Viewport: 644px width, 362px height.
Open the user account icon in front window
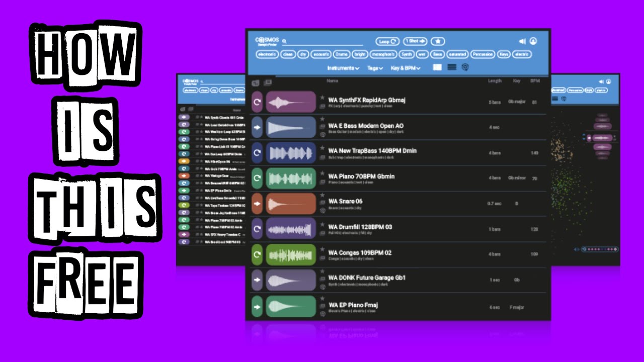pyautogui.click(x=533, y=41)
